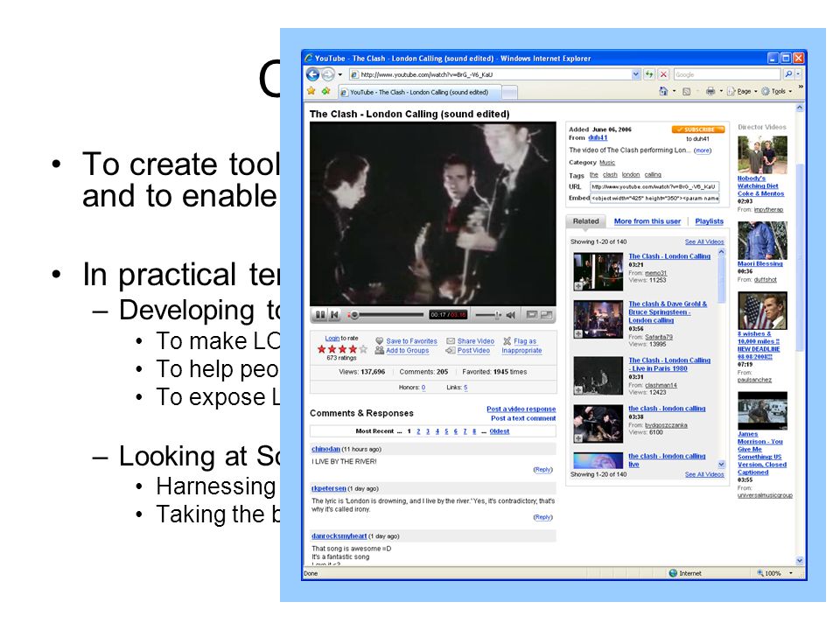
Task: Open the recent pages dropdown arrow
Action: click(339, 74)
